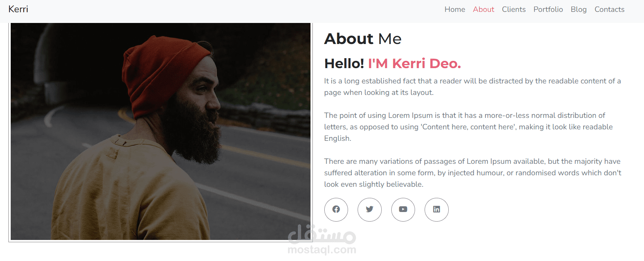The height and width of the screenshot is (261, 644).
Task: Go to the Contacts nav link
Action: click(x=609, y=10)
